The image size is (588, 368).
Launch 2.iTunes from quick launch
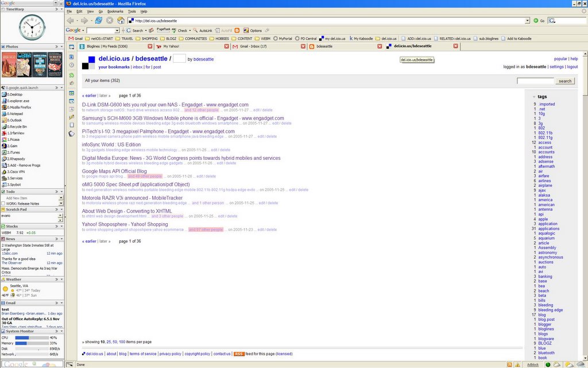[11, 152]
